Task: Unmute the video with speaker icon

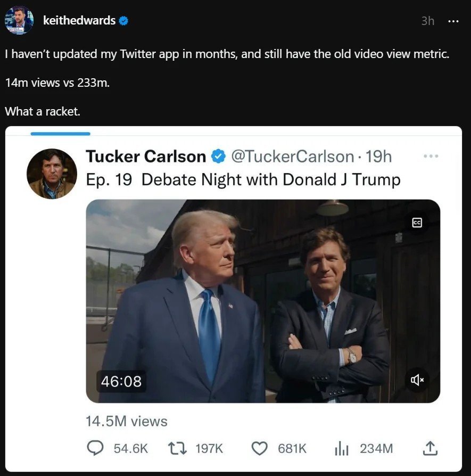Action: 417,380
